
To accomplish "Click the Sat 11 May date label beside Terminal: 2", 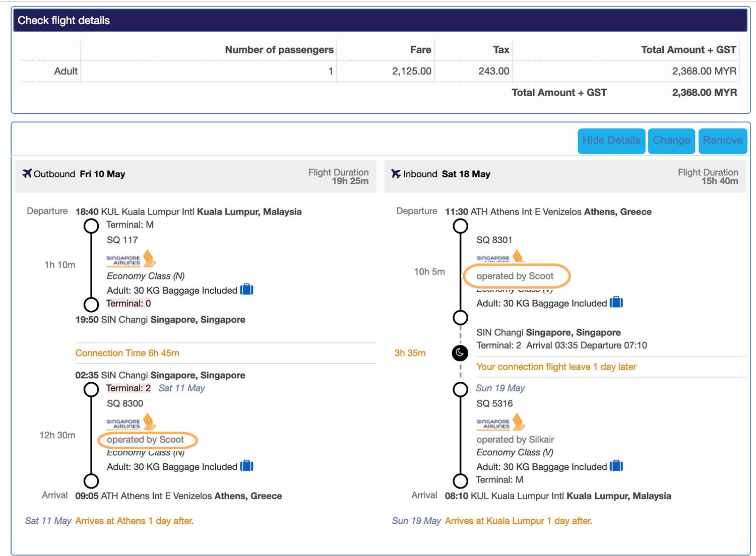I will pyautogui.click(x=181, y=388).
